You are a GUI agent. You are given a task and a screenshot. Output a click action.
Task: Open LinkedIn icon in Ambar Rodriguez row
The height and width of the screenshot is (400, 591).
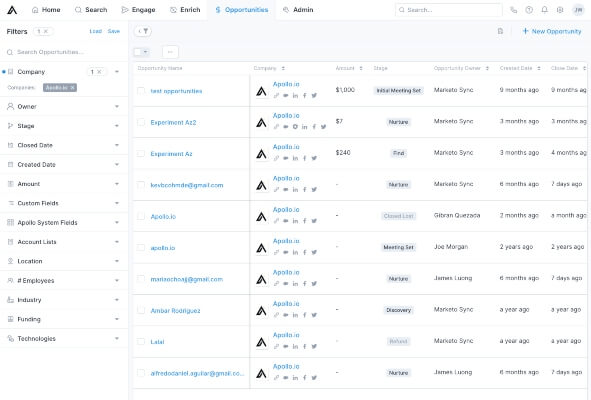pos(295,315)
